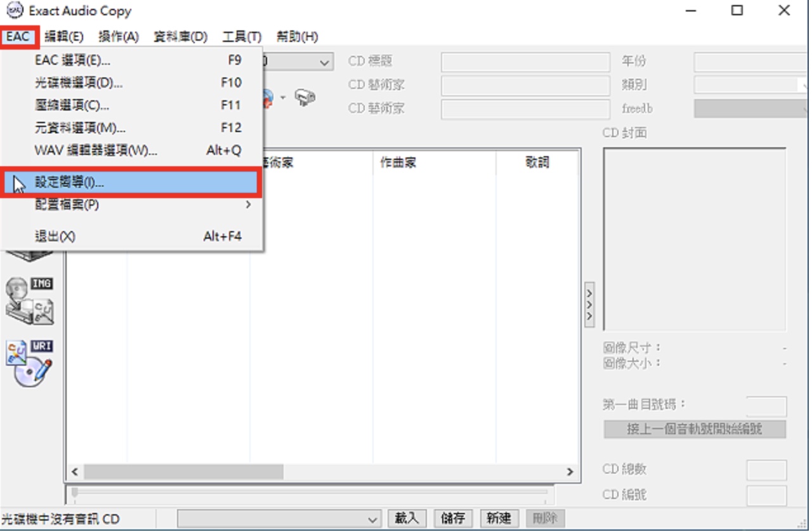
Task: Click the 年份 input field
Action: pyautogui.click(x=752, y=62)
